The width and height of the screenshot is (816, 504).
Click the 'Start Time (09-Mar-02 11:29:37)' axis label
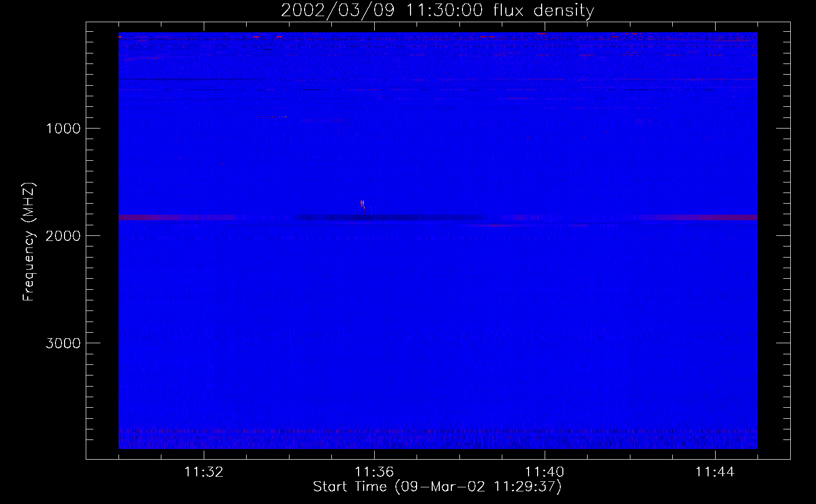[x=437, y=487]
